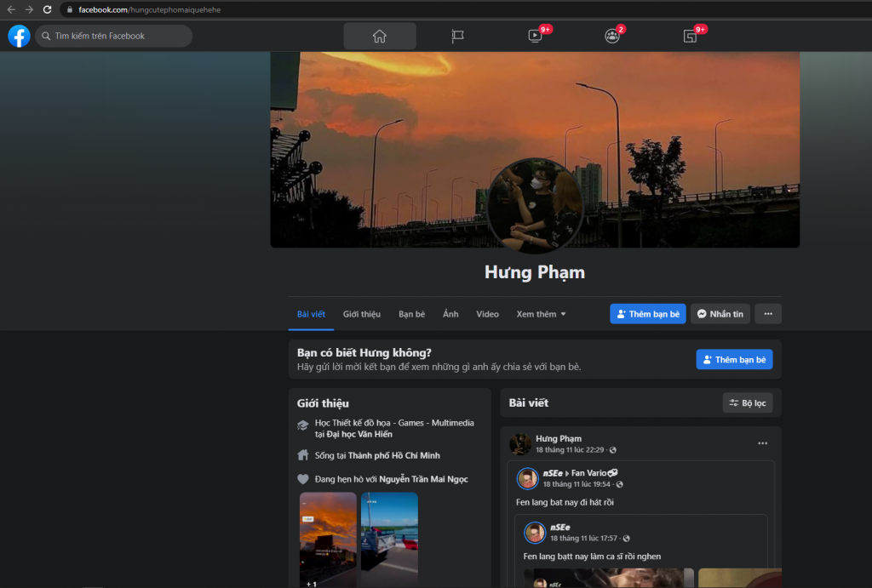
Task: Click Thêm bạn bè beside Nhắn tin
Action: [647, 314]
